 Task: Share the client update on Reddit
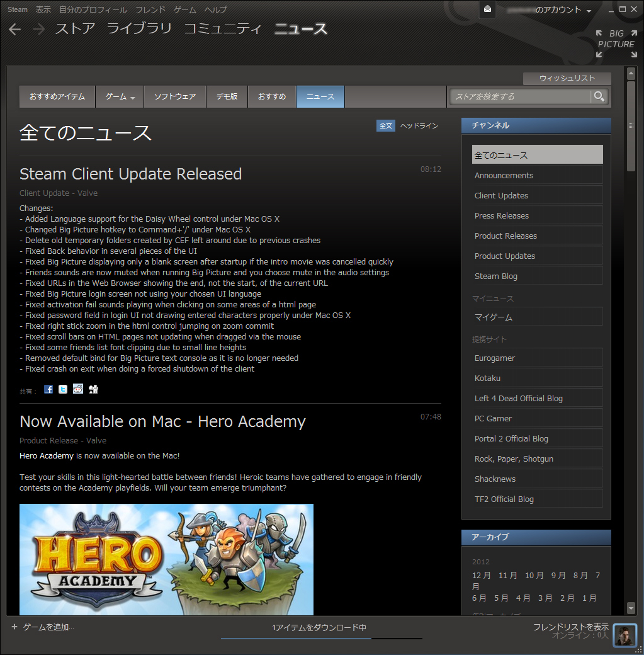click(x=78, y=389)
